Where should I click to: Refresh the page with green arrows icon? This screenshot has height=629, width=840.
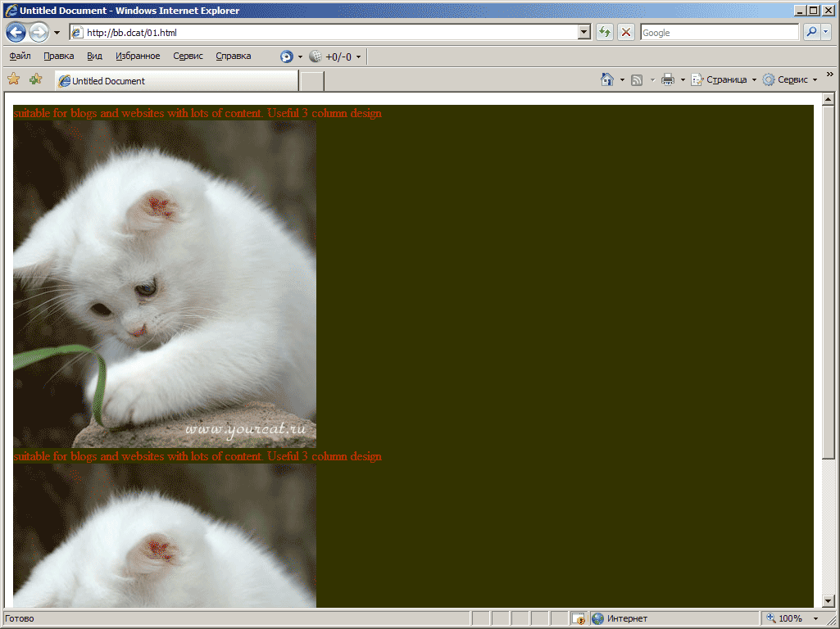point(605,33)
